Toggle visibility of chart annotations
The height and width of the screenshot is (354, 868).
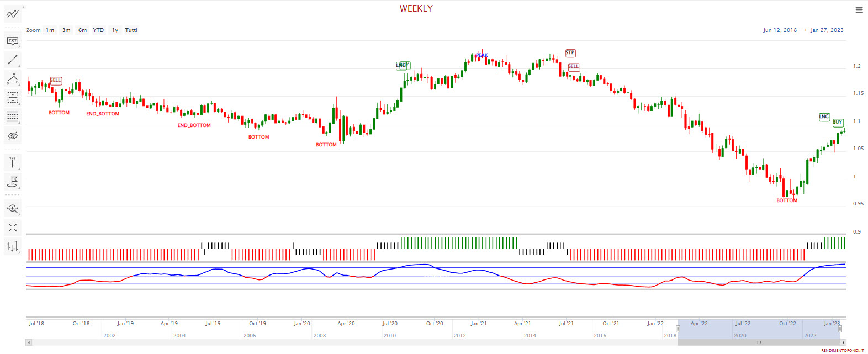click(12, 136)
